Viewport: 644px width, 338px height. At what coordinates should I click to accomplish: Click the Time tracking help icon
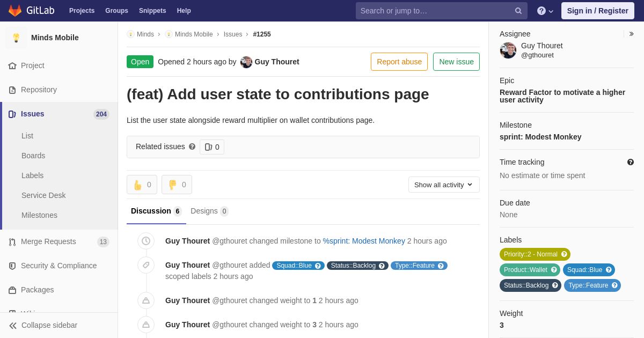[631, 162]
